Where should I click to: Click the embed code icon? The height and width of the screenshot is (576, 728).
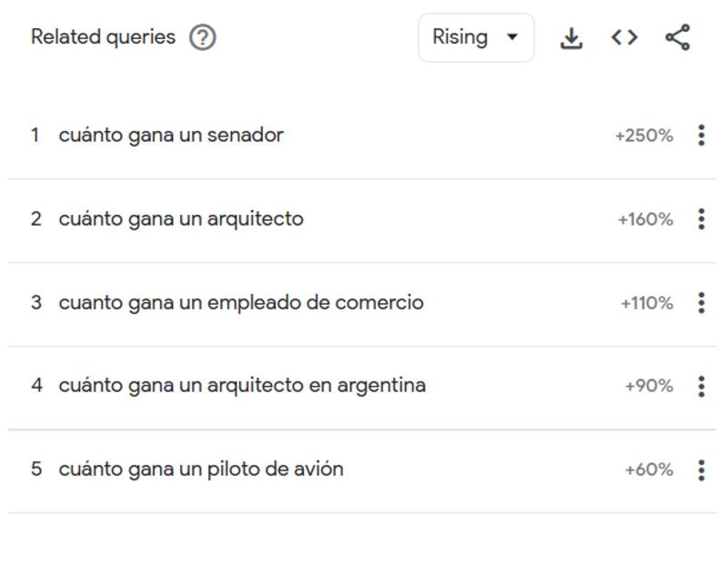(x=624, y=37)
